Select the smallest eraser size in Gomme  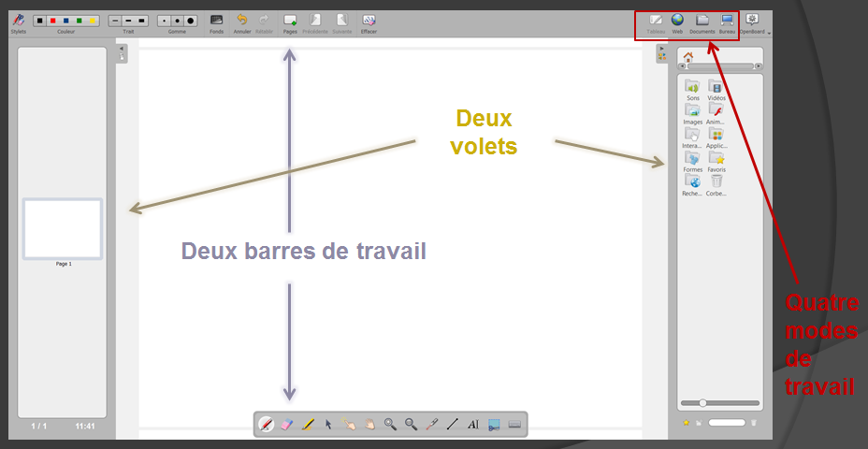coord(164,20)
